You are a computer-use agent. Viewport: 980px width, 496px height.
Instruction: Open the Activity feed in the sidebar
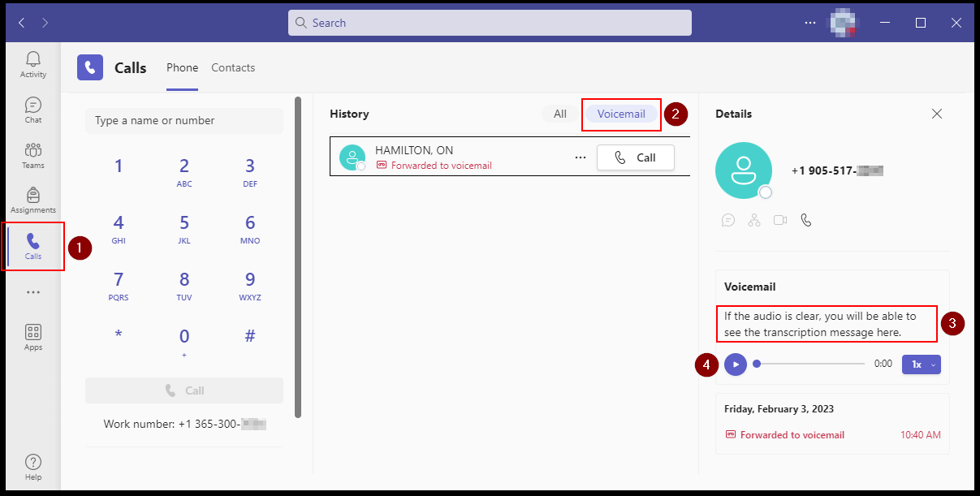[32, 64]
